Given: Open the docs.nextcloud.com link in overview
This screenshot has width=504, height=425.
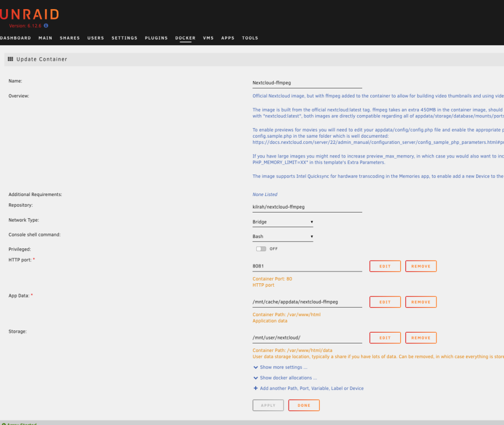Looking at the screenshot, I should coord(378,142).
